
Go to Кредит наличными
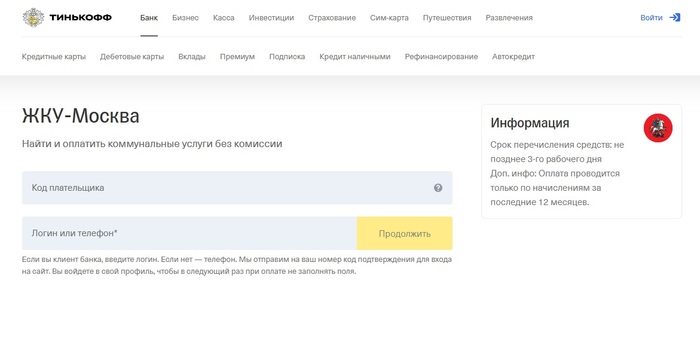click(x=355, y=57)
